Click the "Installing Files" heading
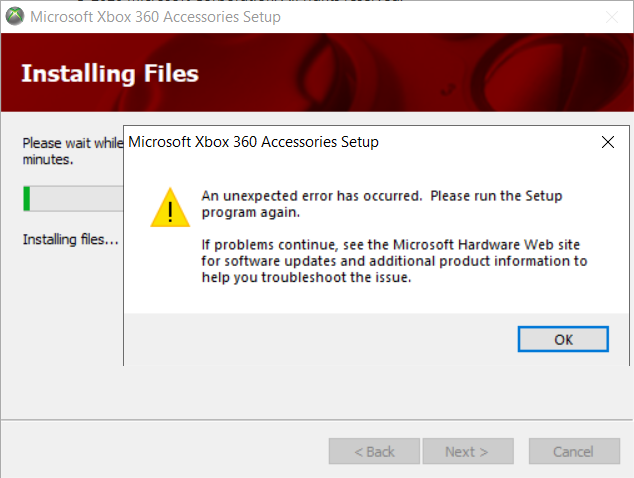This screenshot has height=478, width=634. (x=110, y=74)
